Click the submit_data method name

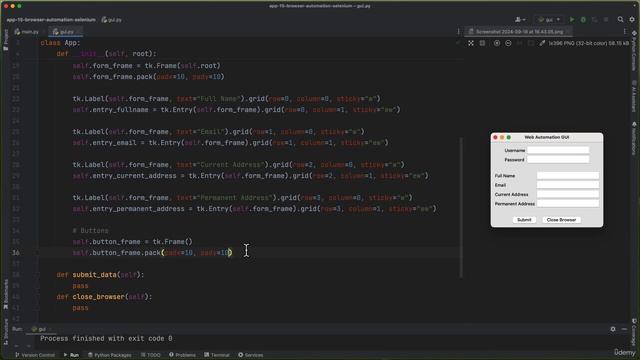pos(94,275)
